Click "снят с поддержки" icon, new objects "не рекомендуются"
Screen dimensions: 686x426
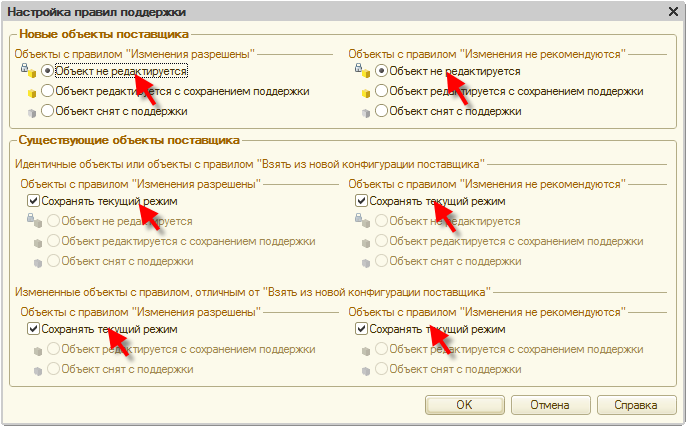point(364,111)
